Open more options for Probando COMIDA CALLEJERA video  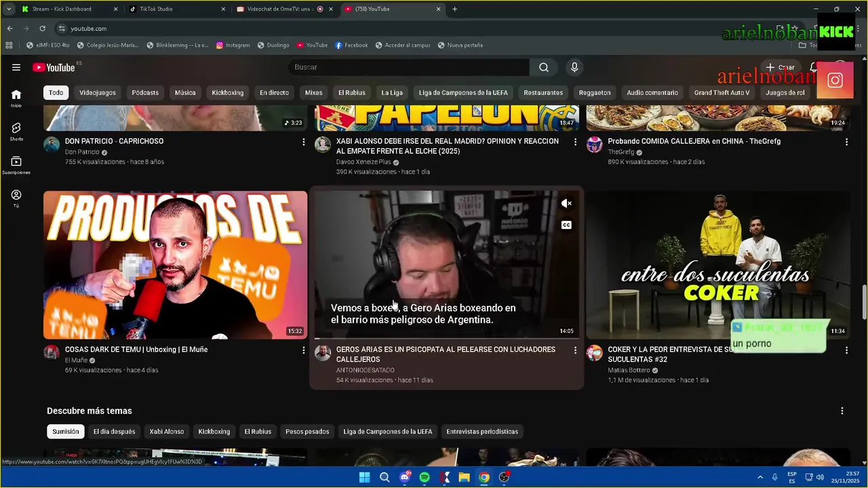pyautogui.click(x=846, y=142)
